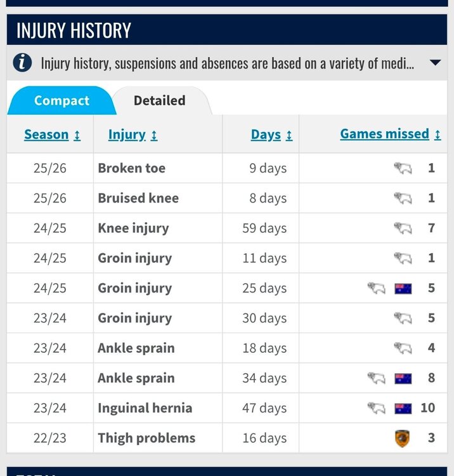454x476 pixels.
Task: Click club crest in Bruised knee row
Action: (x=403, y=198)
